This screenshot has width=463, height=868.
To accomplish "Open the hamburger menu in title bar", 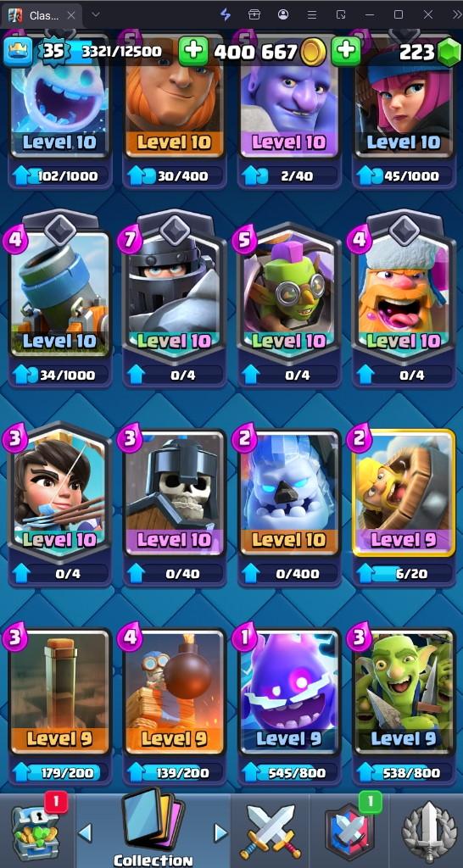I will tap(312, 14).
